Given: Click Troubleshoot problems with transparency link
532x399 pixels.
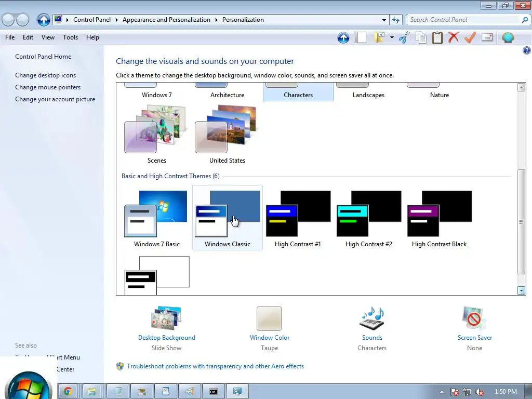Looking at the screenshot, I should click(x=215, y=366).
